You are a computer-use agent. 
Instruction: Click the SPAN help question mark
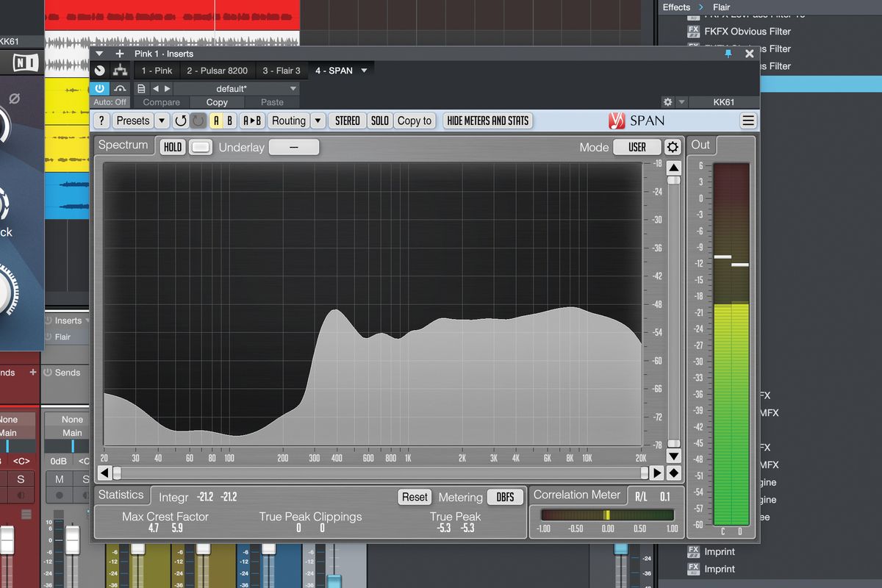click(x=101, y=120)
